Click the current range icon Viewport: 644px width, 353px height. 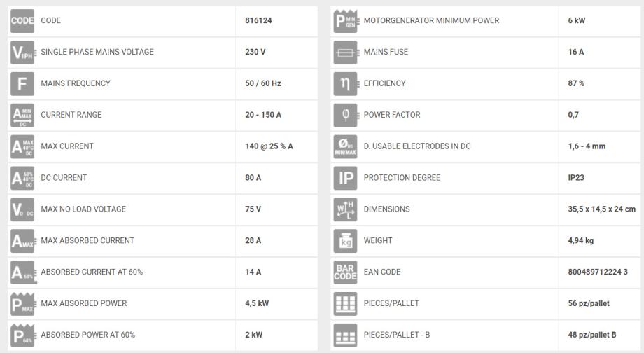click(x=22, y=115)
